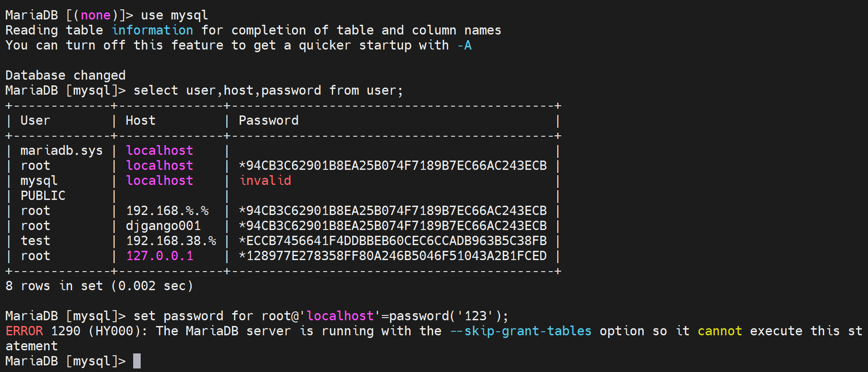868x372 pixels.
Task: Click the cyan word 'information'
Action: point(152,30)
